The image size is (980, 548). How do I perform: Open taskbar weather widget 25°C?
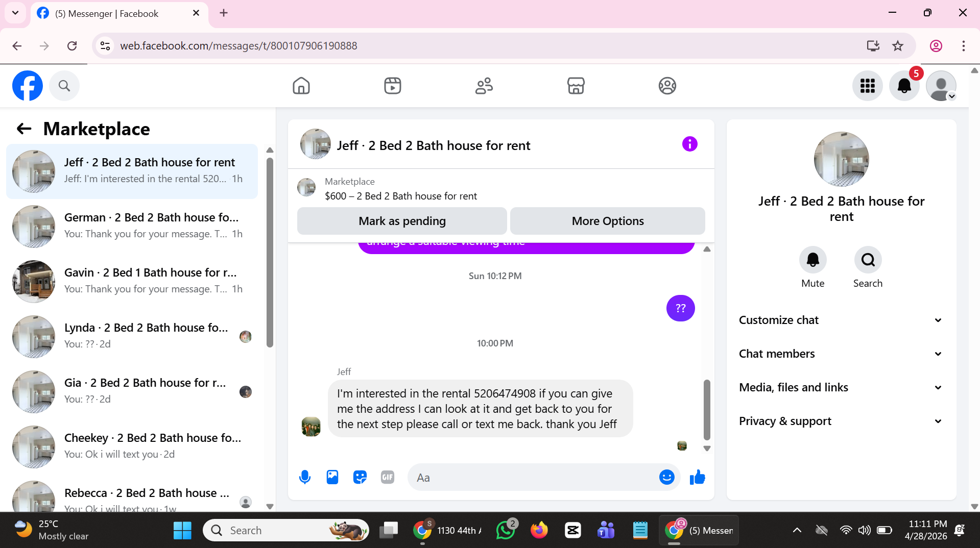(x=51, y=531)
